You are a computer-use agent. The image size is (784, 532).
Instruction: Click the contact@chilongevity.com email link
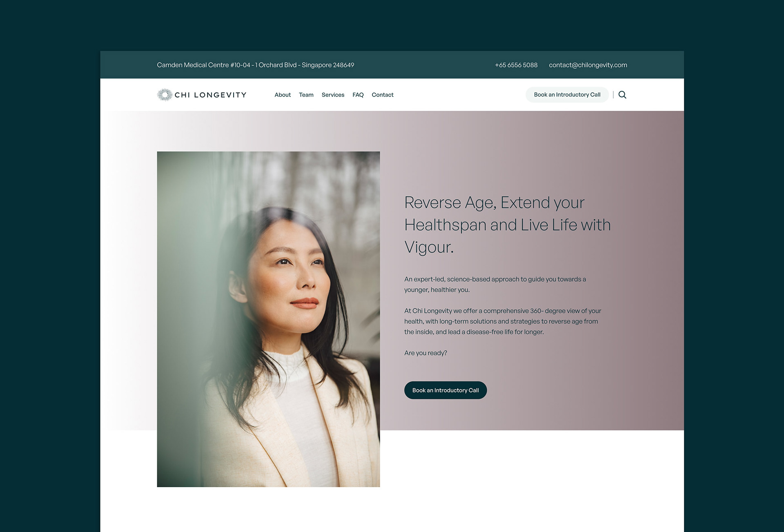588,65
